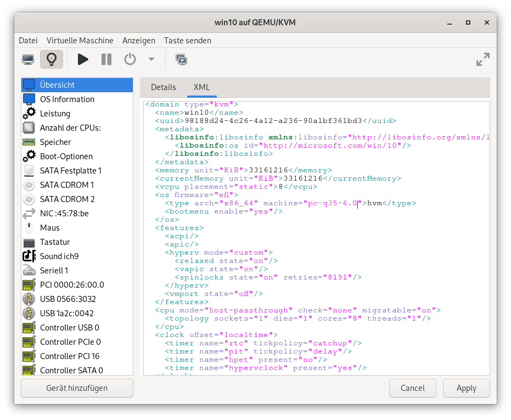The height and width of the screenshot is (420, 511).
Task: Select Controller USB 0
Action: [77, 328]
